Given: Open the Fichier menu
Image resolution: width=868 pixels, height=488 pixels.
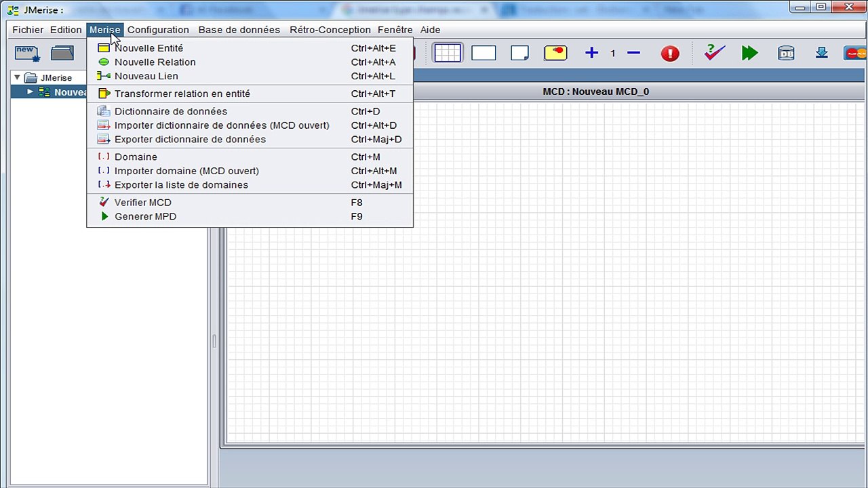Looking at the screenshot, I should (28, 30).
